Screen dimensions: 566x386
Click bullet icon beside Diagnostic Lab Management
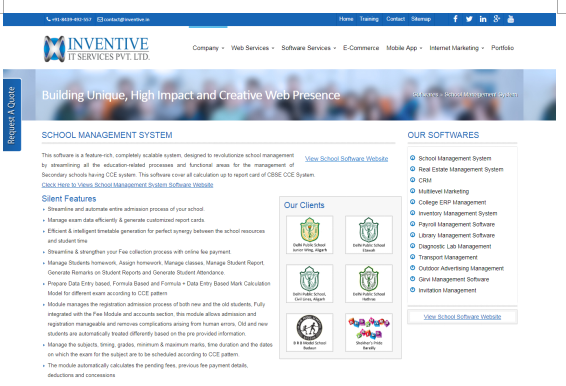tap(413, 246)
